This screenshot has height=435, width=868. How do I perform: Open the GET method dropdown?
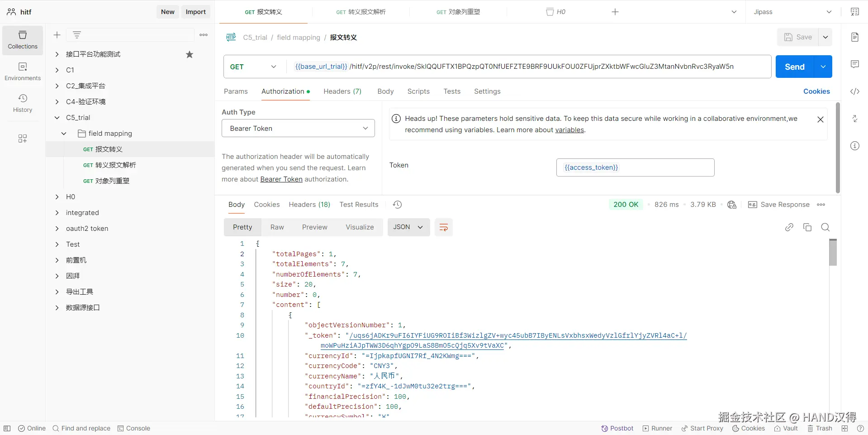point(253,67)
